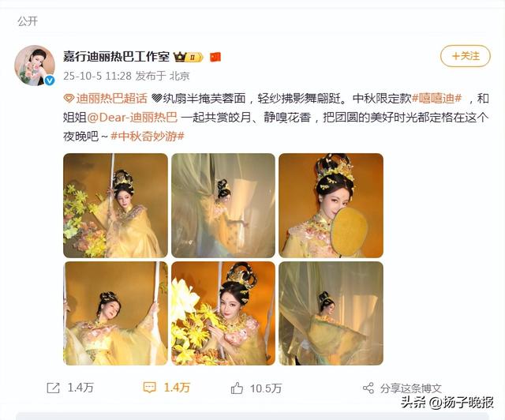Open the 嘉行迪丽热巴工作室 profile avatar
This screenshot has width=505, height=420.
click(35, 65)
